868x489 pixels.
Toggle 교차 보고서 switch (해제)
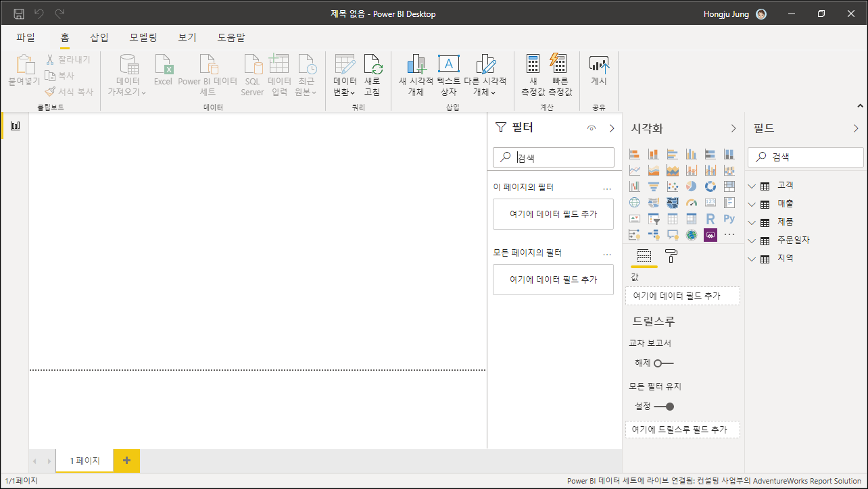(664, 363)
